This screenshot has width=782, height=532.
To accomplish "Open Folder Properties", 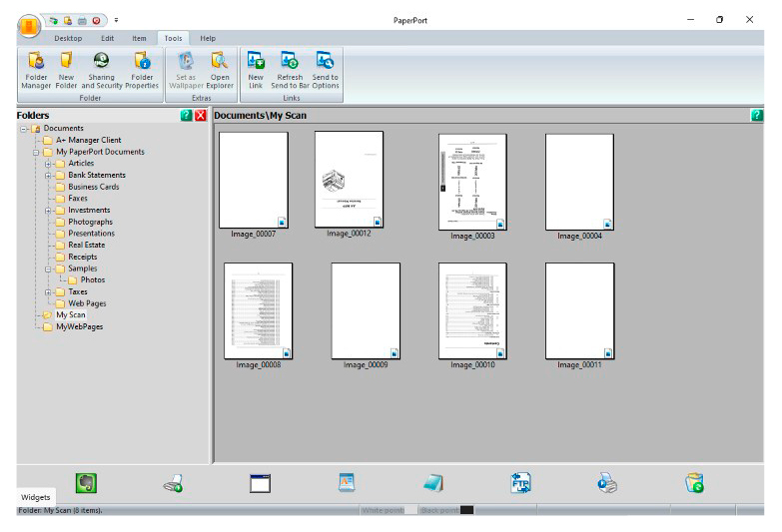I will point(142,70).
